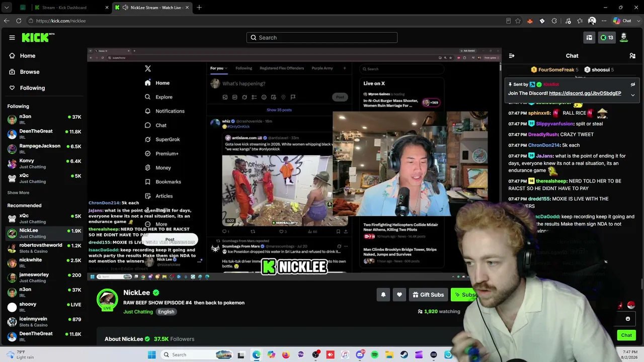Open a new browser tab
Image resolution: width=644 pixels, height=362 pixels.
pyautogui.click(x=199, y=8)
